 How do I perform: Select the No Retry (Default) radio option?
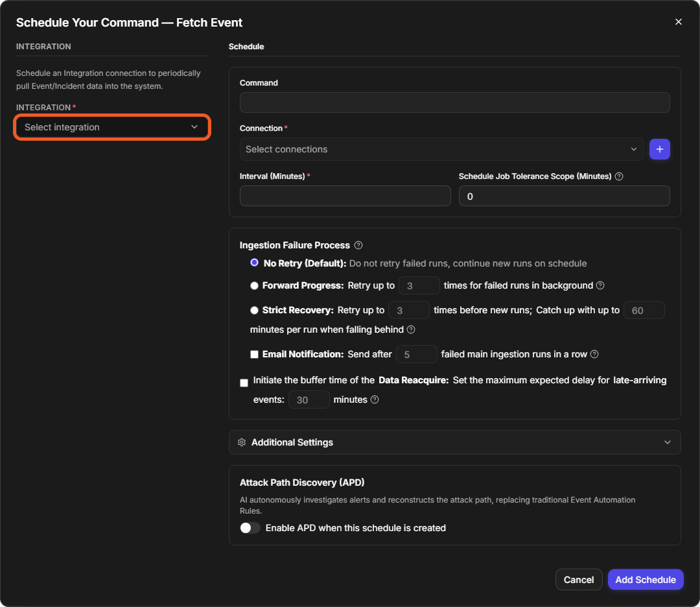point(255,263)
